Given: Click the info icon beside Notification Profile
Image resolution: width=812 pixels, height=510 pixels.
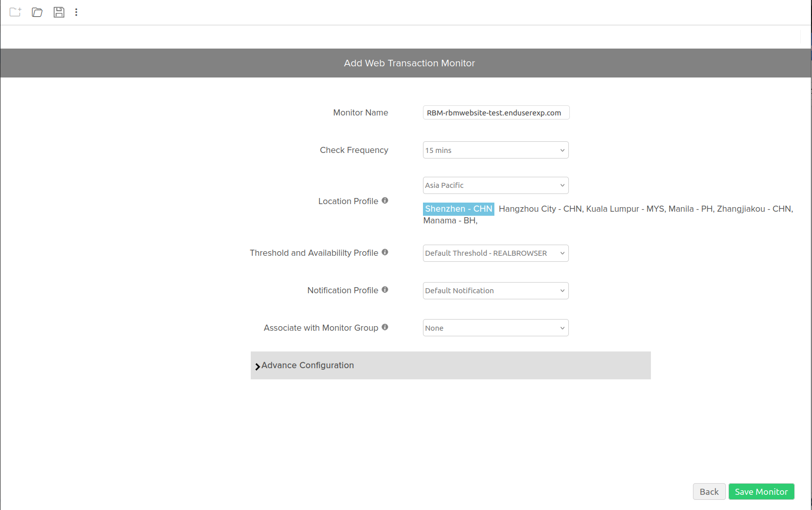Looking at the screenshot, I should 385,289.
